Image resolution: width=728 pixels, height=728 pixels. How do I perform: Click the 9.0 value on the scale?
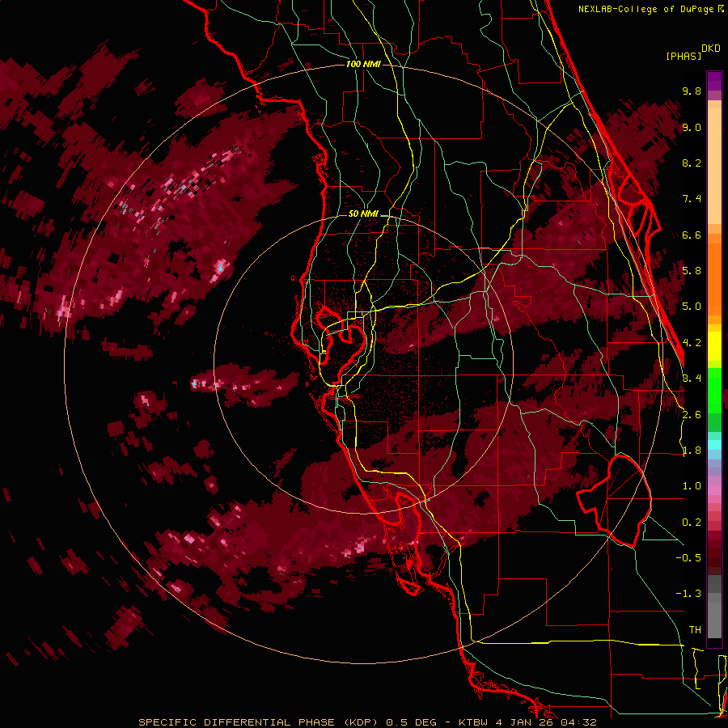[x=692, y=127]
